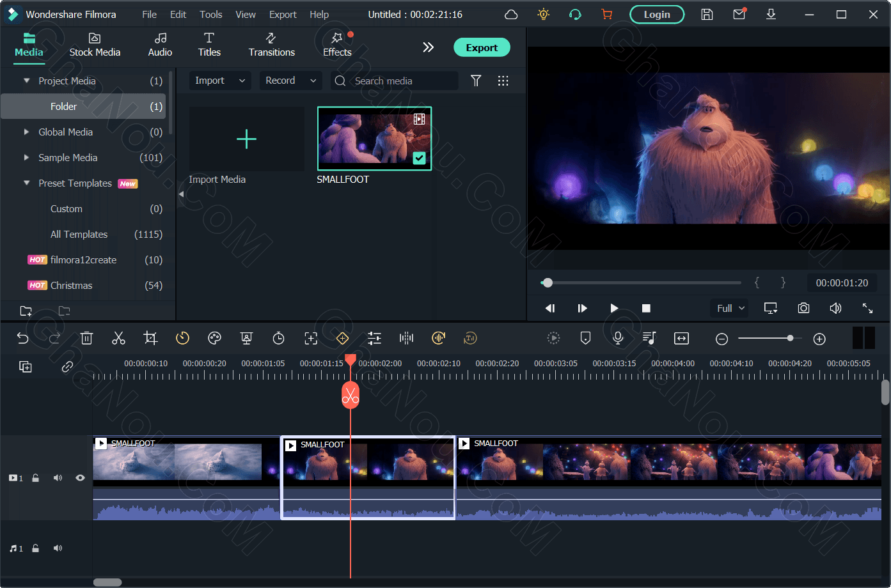Add a new folder icon

pos(26,311)
